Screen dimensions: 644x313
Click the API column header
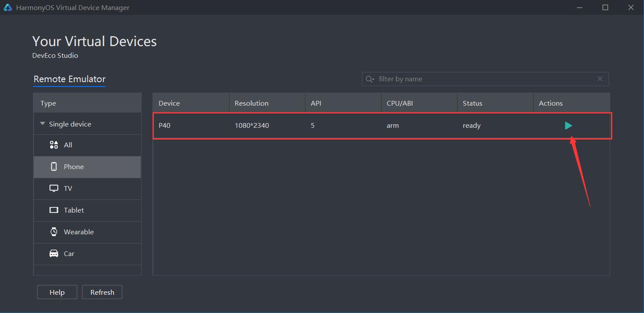pyautogui.click(x=343, y=103)
